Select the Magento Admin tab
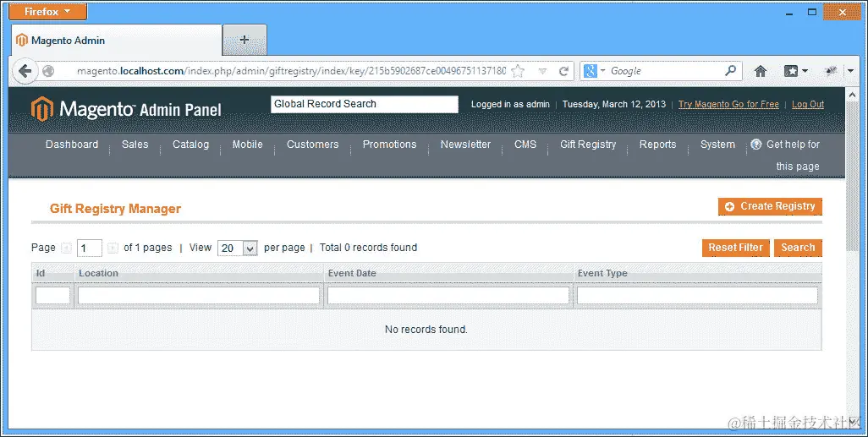Screen dimensions: 868x437 117,40
